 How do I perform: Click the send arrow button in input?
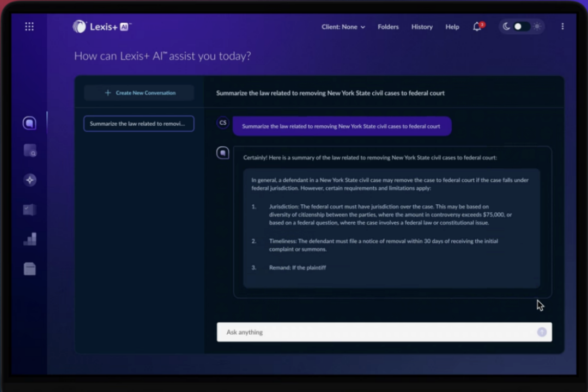click(542, 332)
